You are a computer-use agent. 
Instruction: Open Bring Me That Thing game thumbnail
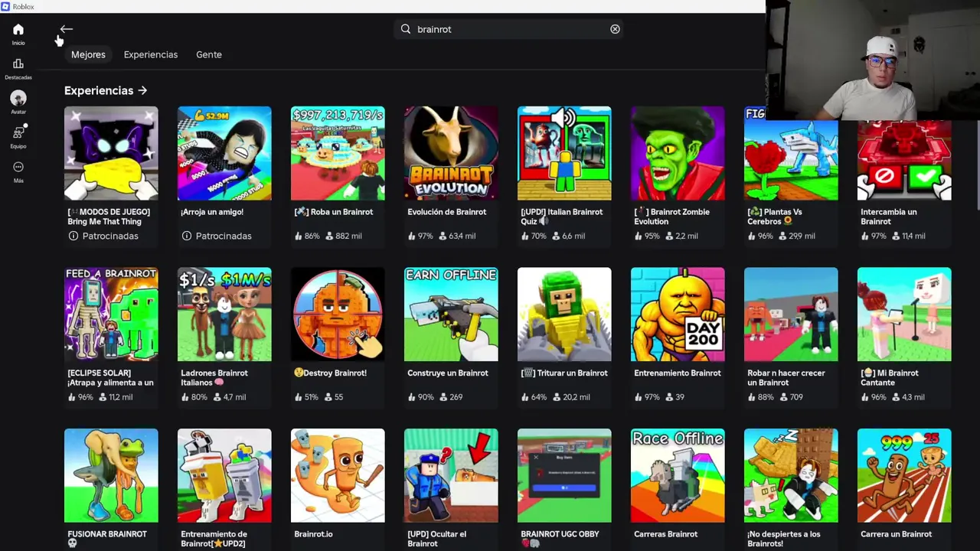[x=111, y=153]
